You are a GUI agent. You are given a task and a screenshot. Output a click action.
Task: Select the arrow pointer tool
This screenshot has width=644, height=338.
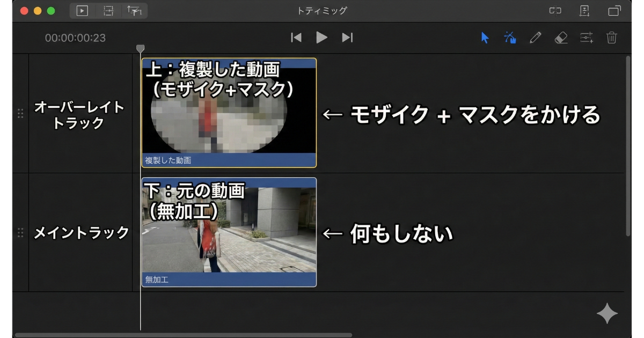485,38
